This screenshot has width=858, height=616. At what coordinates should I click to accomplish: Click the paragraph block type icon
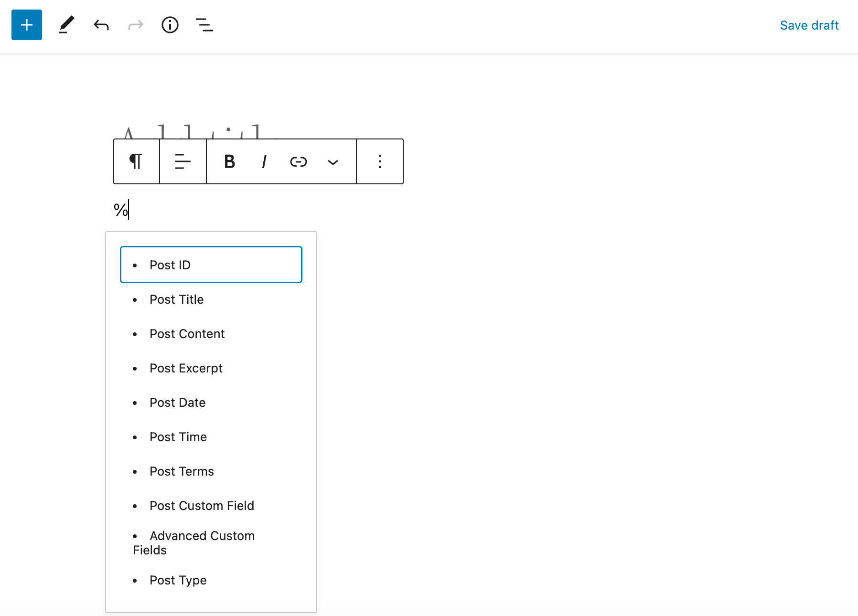point(136,161)
